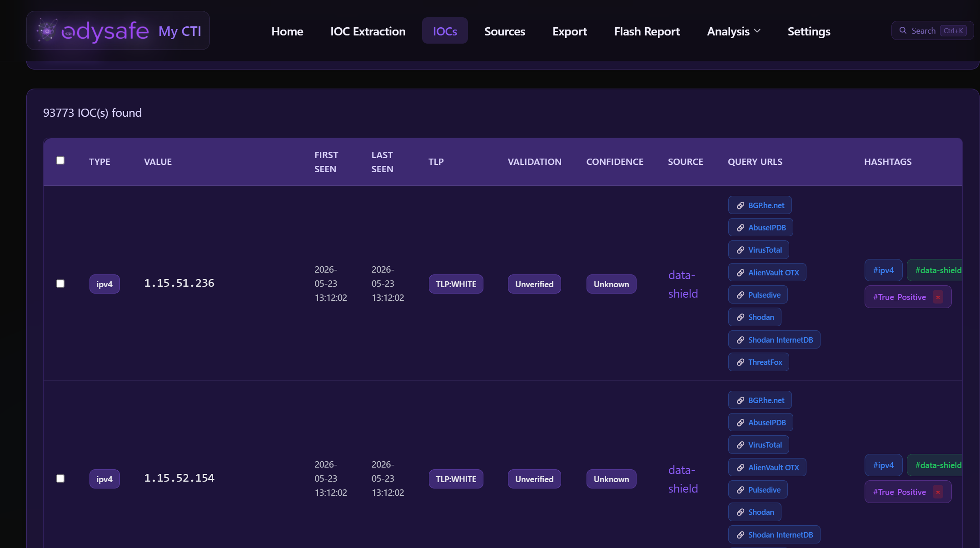Open Shodan lookup for 1.15.52.154
The image size is (980, 548).
click(x=755, y=512)
